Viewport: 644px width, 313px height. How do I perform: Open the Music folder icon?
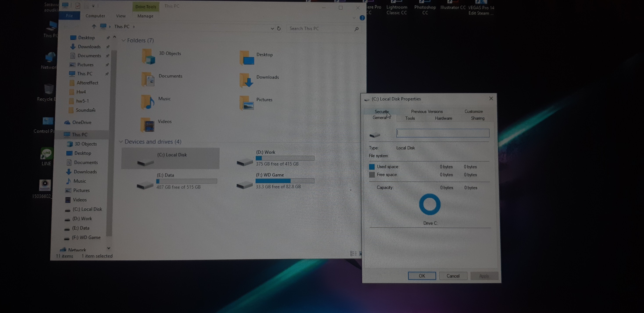pos(147,102)
